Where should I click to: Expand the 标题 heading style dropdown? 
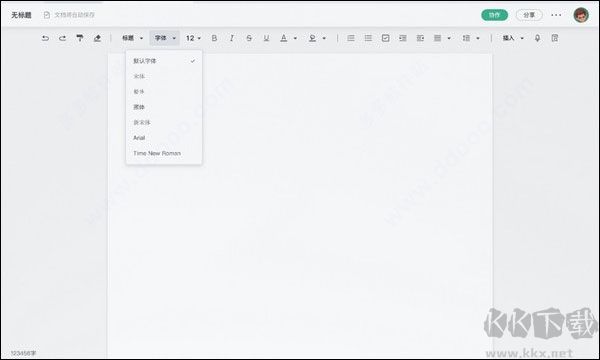(132, 38)
